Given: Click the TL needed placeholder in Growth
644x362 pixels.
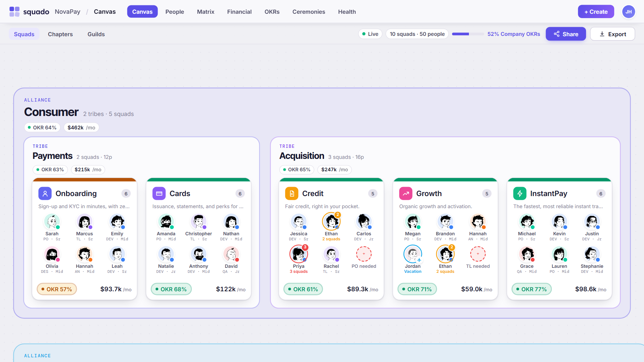Looking at the screenshot, I should (478, 254).
